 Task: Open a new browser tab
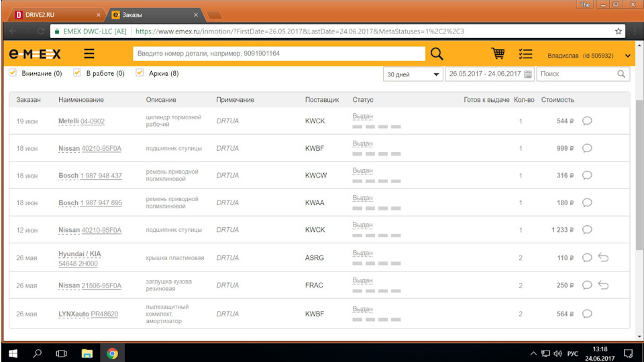215,15
